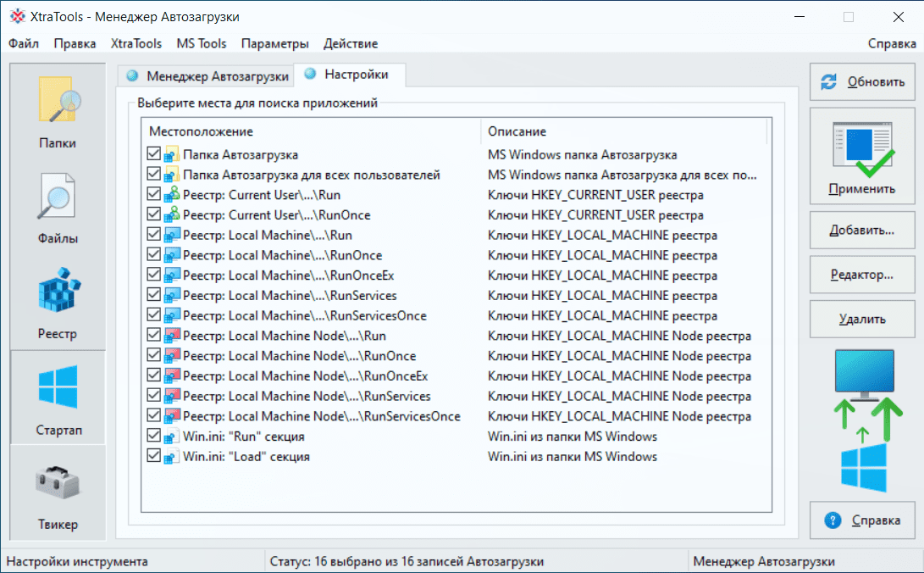This screenshot has height=573, width=924.
Task: Click the Добавить... button
Action: click(862, 230)
